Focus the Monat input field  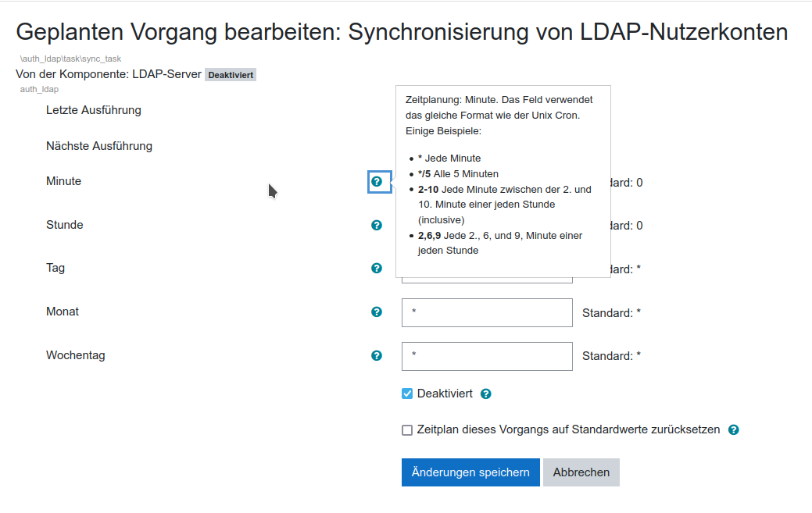(487, 312)
